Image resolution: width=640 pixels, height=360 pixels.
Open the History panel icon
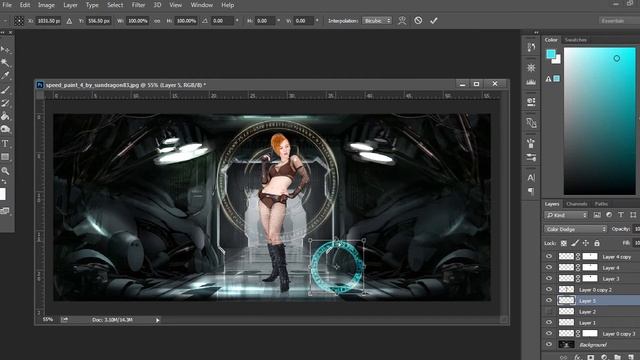pyautogui.click(x=531, y=47)
